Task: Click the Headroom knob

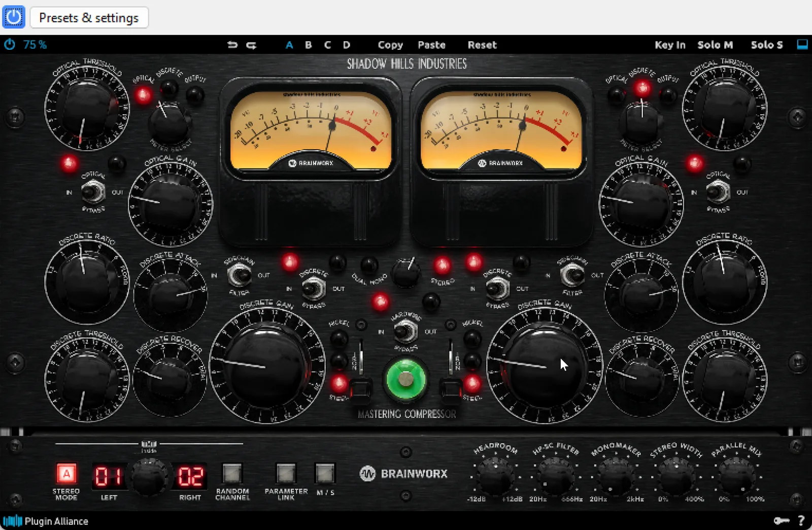Action: [495, 477]
